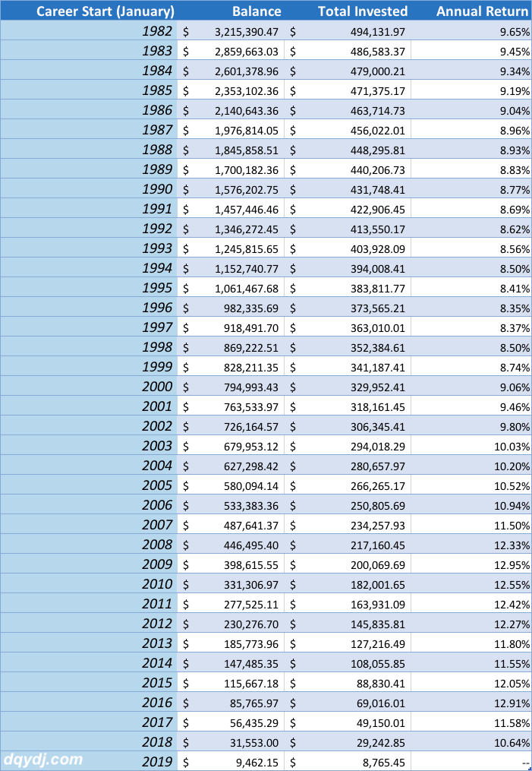Select annual return value 8.37%
The image size is (532, 771).
pos(471,327)
